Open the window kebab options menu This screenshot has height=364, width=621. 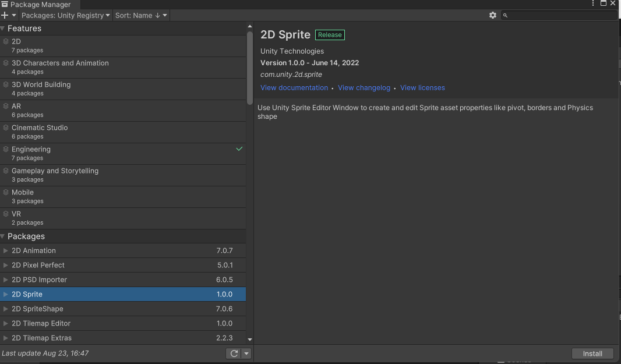(593, 3)
